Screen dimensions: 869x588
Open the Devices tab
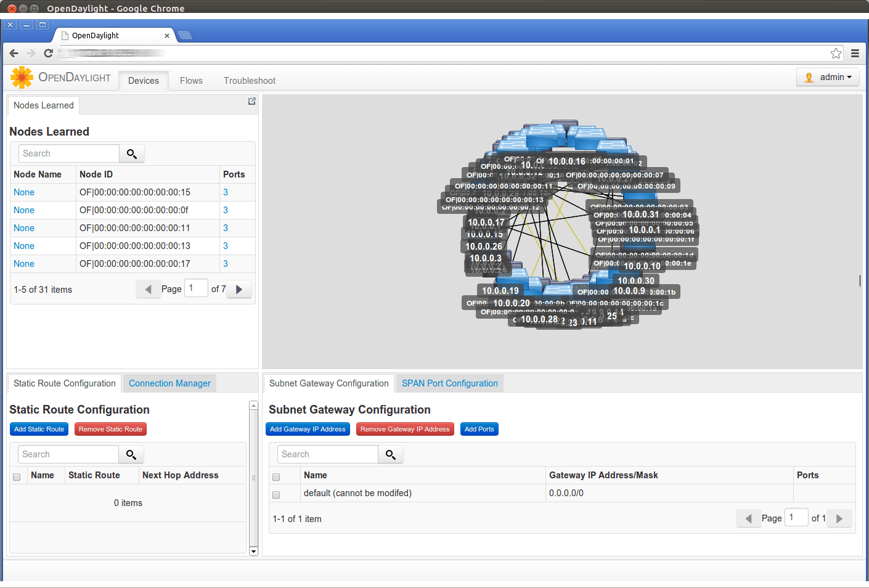pyautogui.click(x=144, y=81)
